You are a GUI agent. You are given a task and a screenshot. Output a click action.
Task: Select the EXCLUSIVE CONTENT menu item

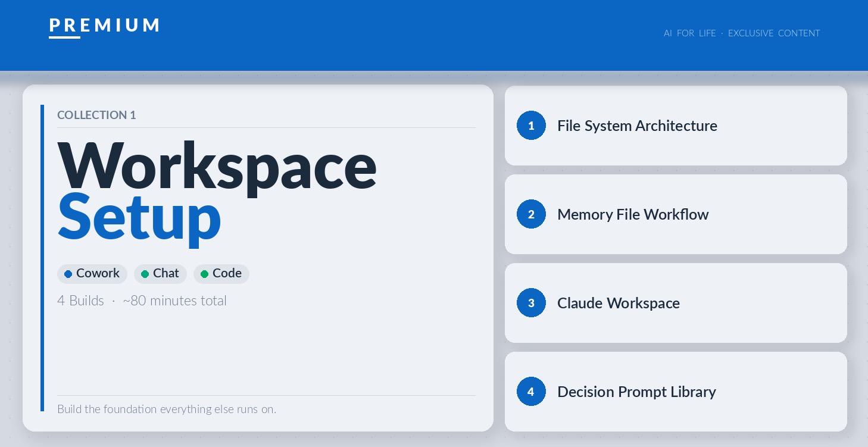point(774,33)
